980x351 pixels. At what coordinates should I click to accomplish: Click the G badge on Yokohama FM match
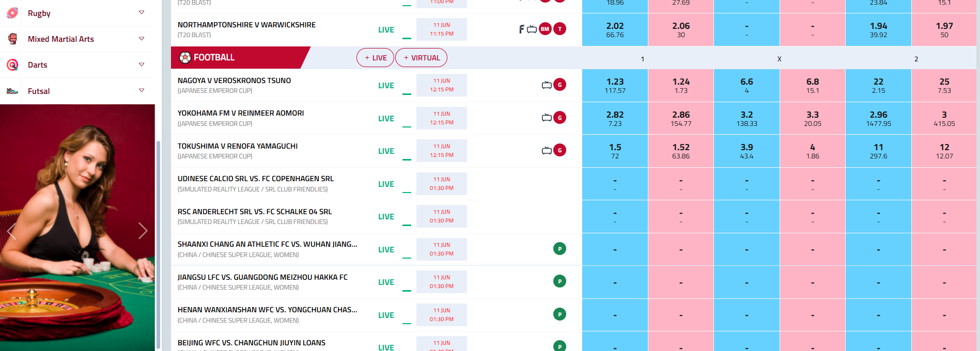(x=559, y=118)
